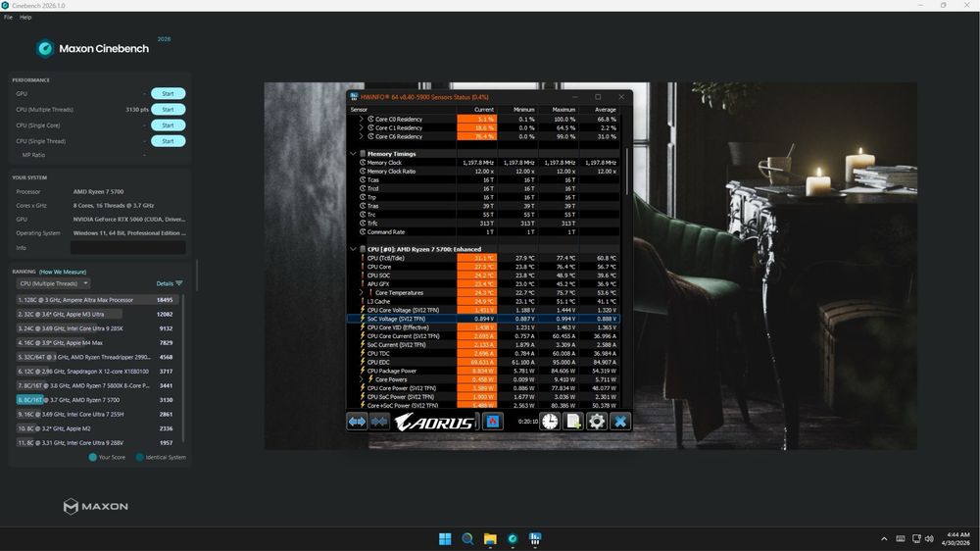Reset sensor timer with clock icon

coord(550,422)
